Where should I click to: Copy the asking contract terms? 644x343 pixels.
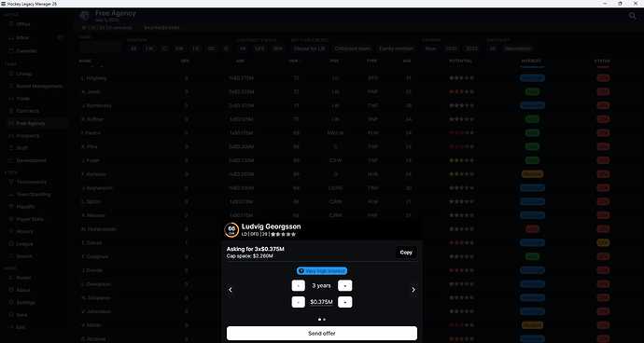406,253
